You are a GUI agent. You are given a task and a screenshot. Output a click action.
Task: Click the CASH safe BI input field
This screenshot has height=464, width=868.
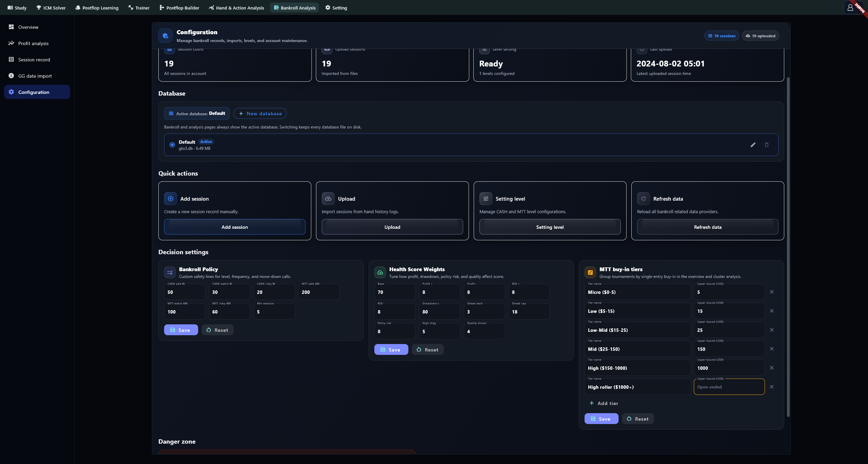click(185, 291)
